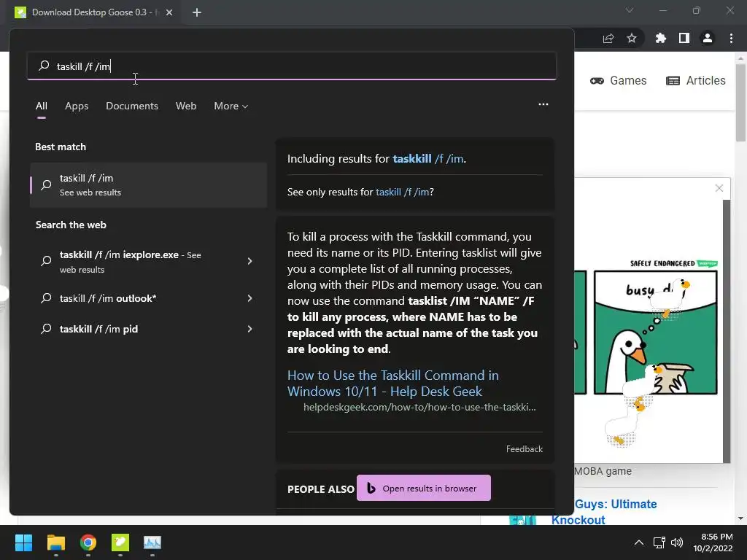This screenshot has width=747, height=560.
Task: Click the Bing logo icon
Action: click(x=371, y=488)
